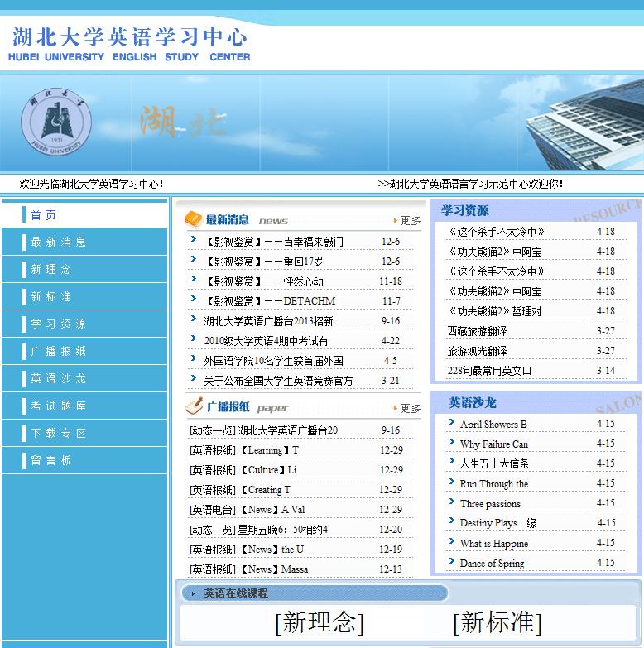The height and width of the screenshot is (648, 644).
Task: Open Why Failure Can salon link
Action: click(494, 444)
